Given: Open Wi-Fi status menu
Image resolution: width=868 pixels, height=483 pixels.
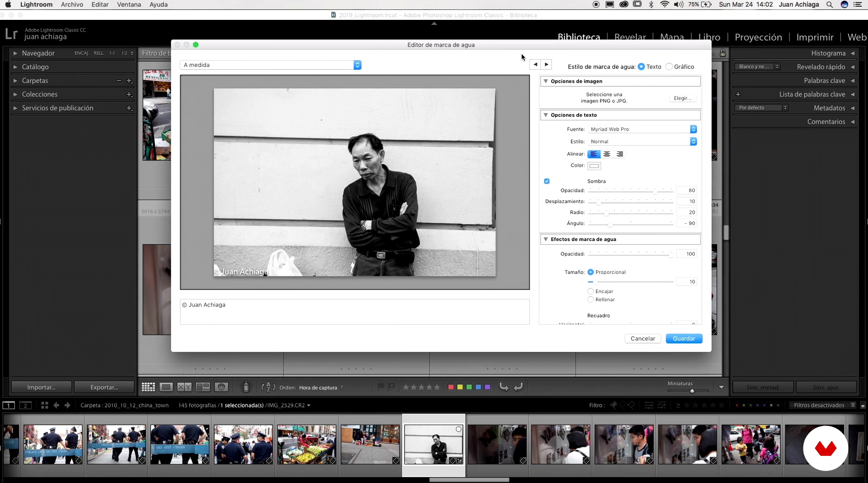Looking at the screenshot, I should (x=665, y=5).
